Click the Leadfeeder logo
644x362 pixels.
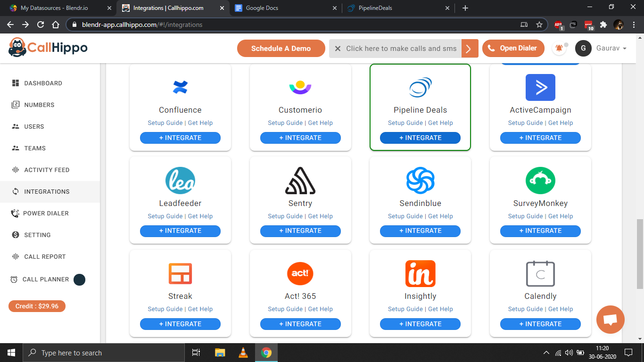[x=180, y=181]
